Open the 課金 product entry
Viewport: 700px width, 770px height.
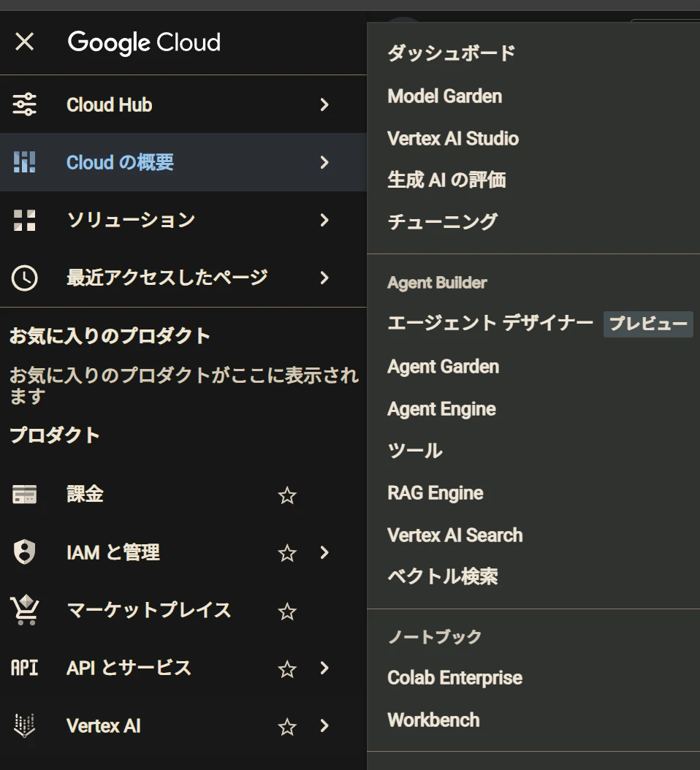point(183,495)
